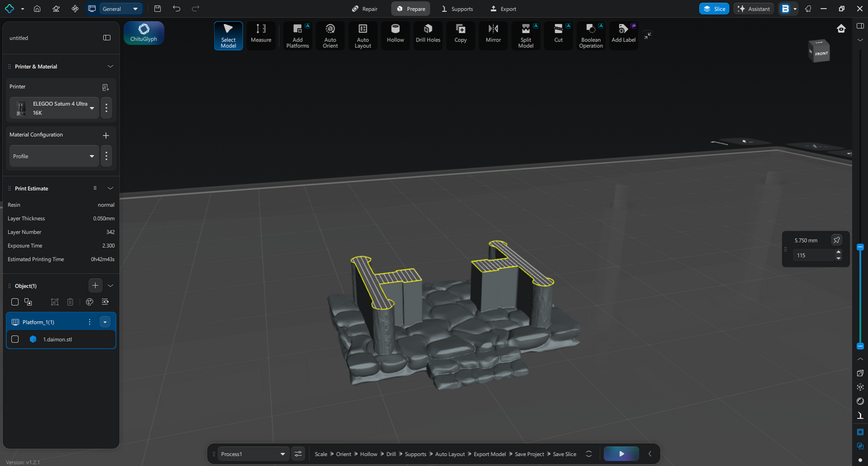Open the Boolean Operation tool

pos(591,36)
